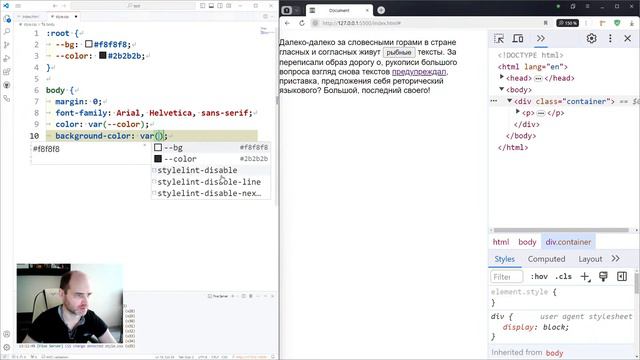640x360 pixels.
Task: Toggle VS Code secondary sidebar layout icon
Action: point(220,6)
